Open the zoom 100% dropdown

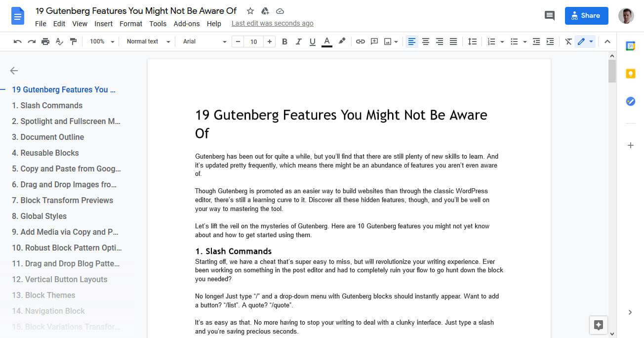(x=102, y=42)
